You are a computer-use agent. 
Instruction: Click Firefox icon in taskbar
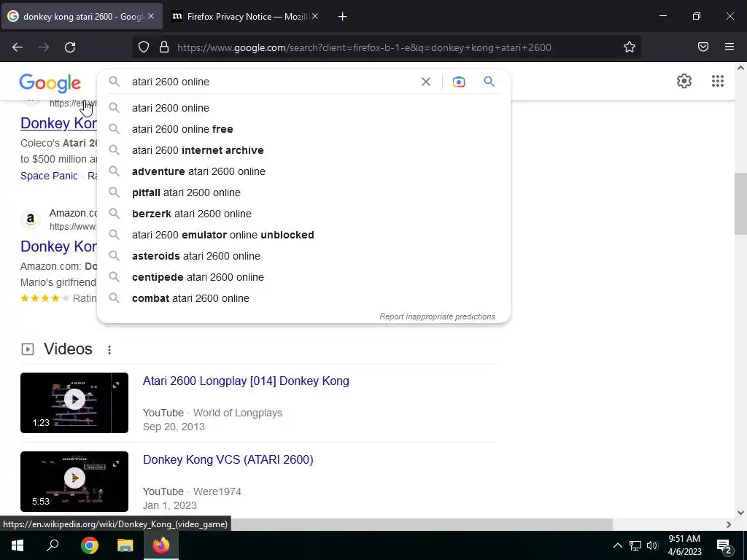click(x=161, y=545)
